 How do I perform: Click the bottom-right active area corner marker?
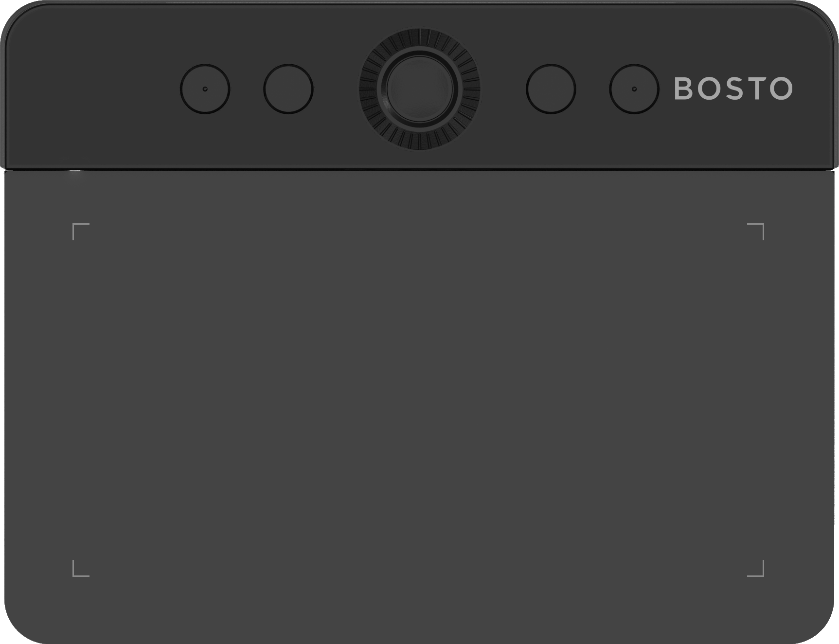[x=755, y=568]
